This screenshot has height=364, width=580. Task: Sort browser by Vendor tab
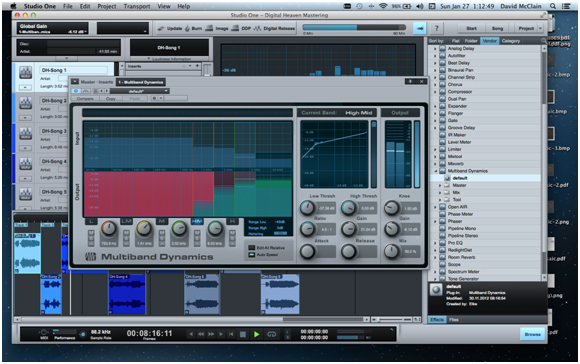[489, 41]
